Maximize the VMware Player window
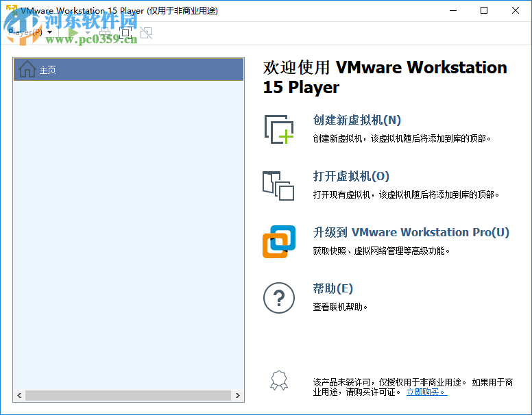Screen dimensions: 532x415 [x=484, y=10]
